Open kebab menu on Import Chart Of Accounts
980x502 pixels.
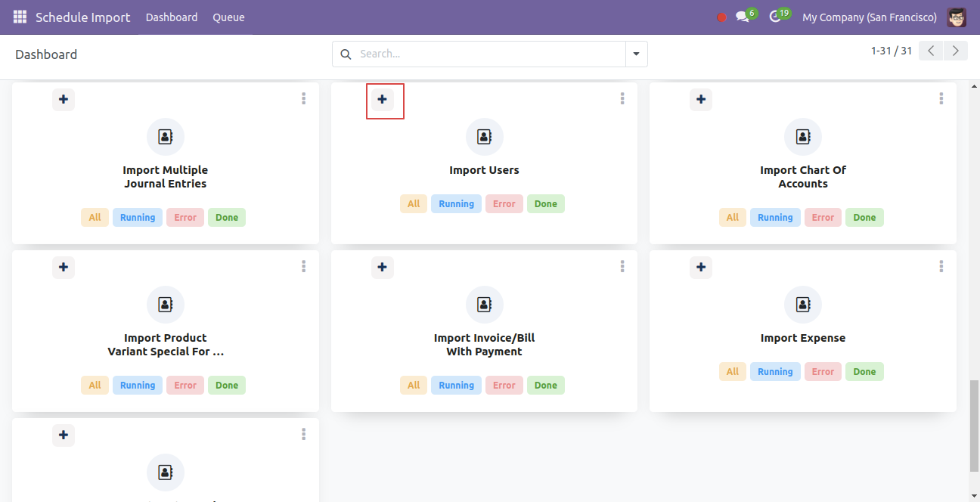tap(941, 98)
